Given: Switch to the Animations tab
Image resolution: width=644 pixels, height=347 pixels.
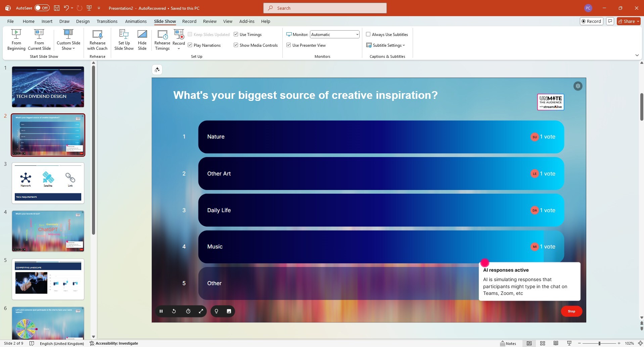Looking at the screenshot, I should pyautogui.click(x=136, y=21).
